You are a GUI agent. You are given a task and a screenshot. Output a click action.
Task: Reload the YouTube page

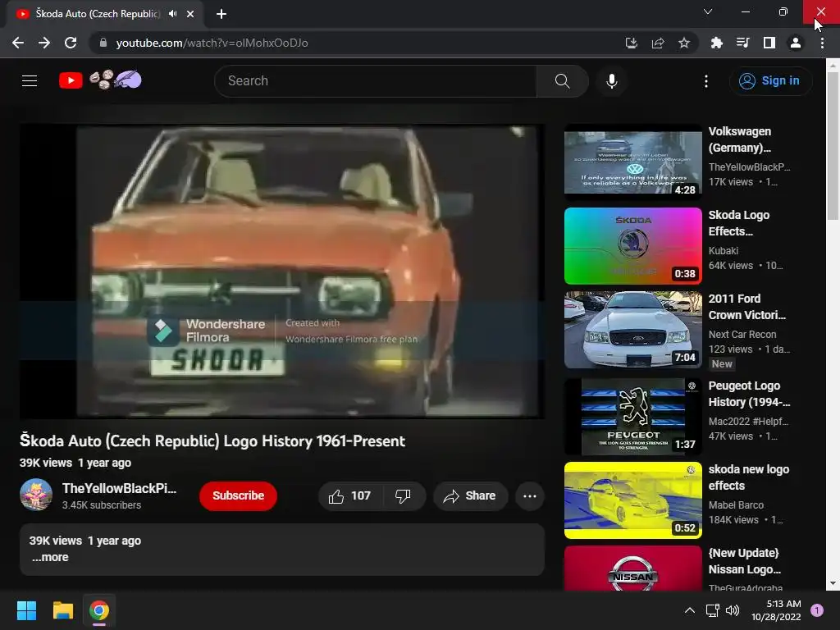tap(71, 43)
